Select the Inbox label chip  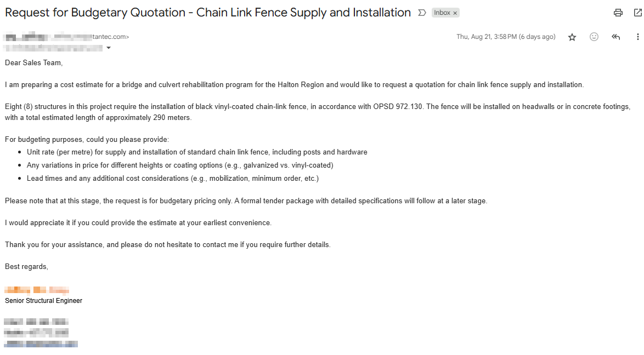point(443,12)
